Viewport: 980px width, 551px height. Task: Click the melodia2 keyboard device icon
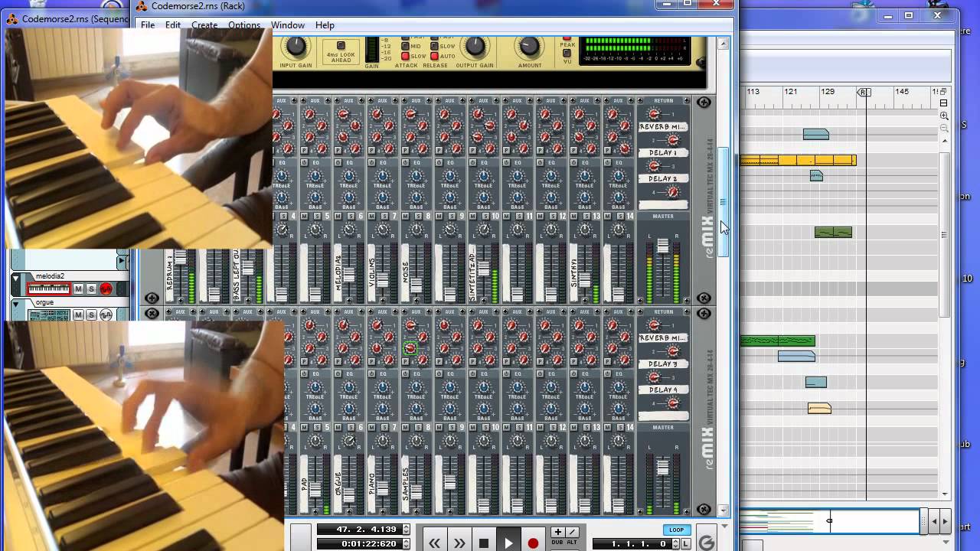(48, 289)
